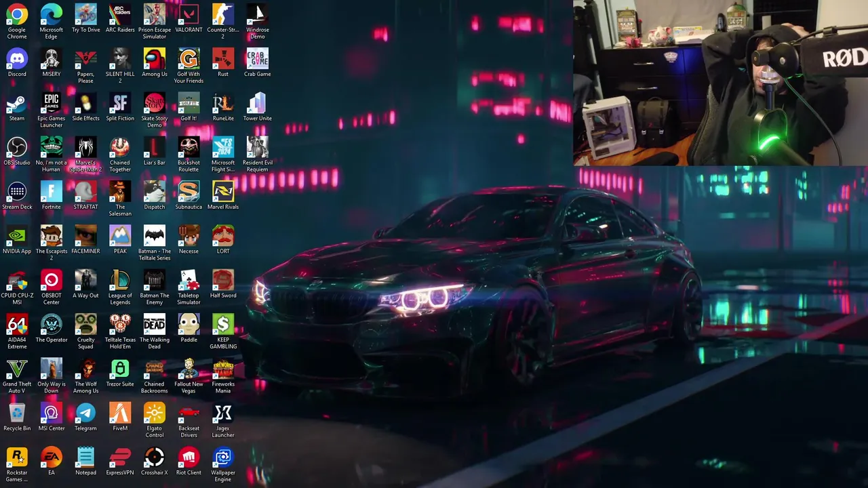Click the PEAK game icon
The width and height of the screenshot is (868, 488).
(x=120, y=236)
